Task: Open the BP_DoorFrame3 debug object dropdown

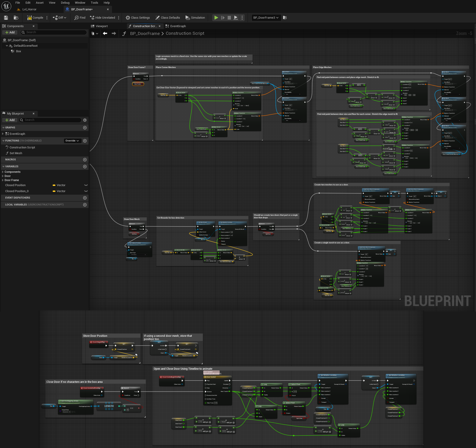Action: 266,17
